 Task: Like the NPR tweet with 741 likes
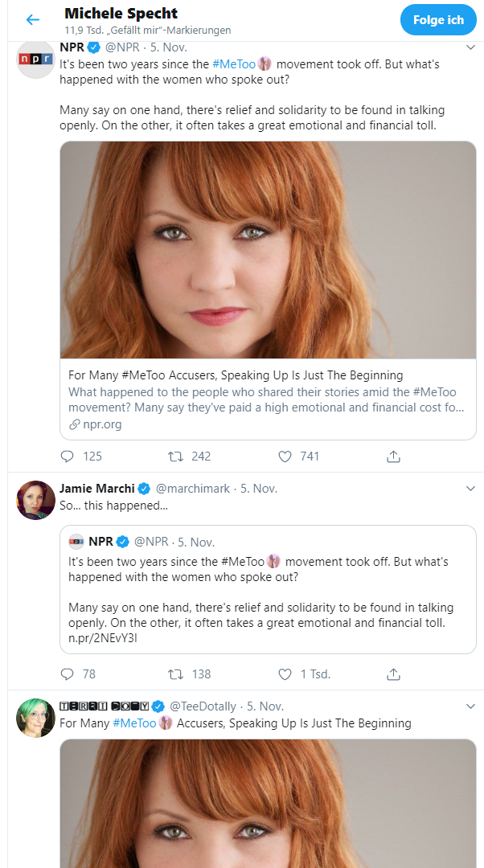click(x=285, y=457)
